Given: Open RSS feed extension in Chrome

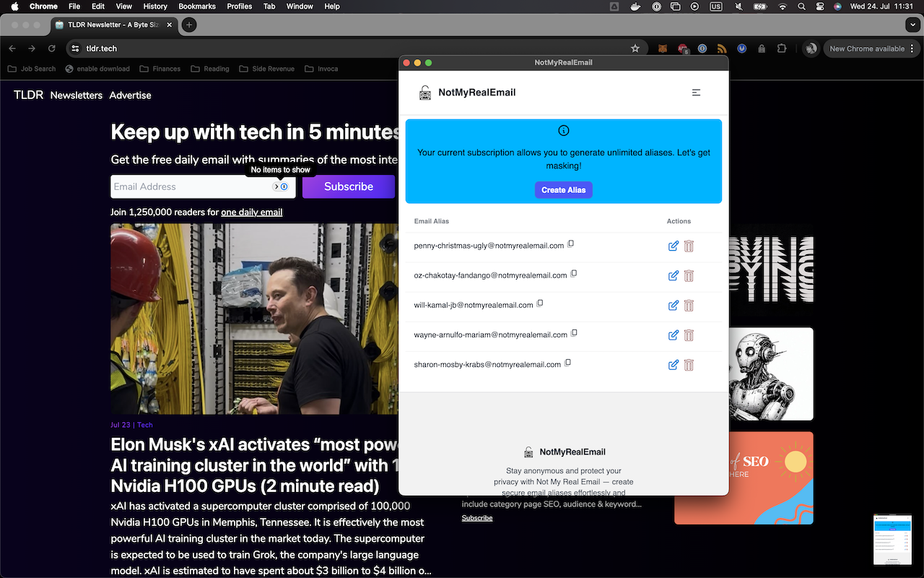Looking at the screenshot, I should click(x=722, y=48).
